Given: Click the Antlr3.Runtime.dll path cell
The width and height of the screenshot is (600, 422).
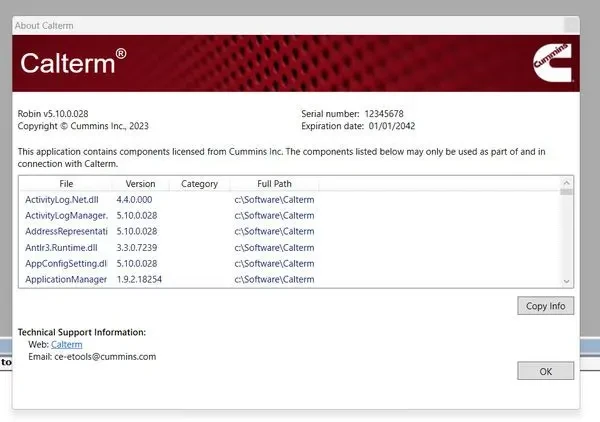Looking at the screenshot, I should pyautogui.click(x=274, y=248).
